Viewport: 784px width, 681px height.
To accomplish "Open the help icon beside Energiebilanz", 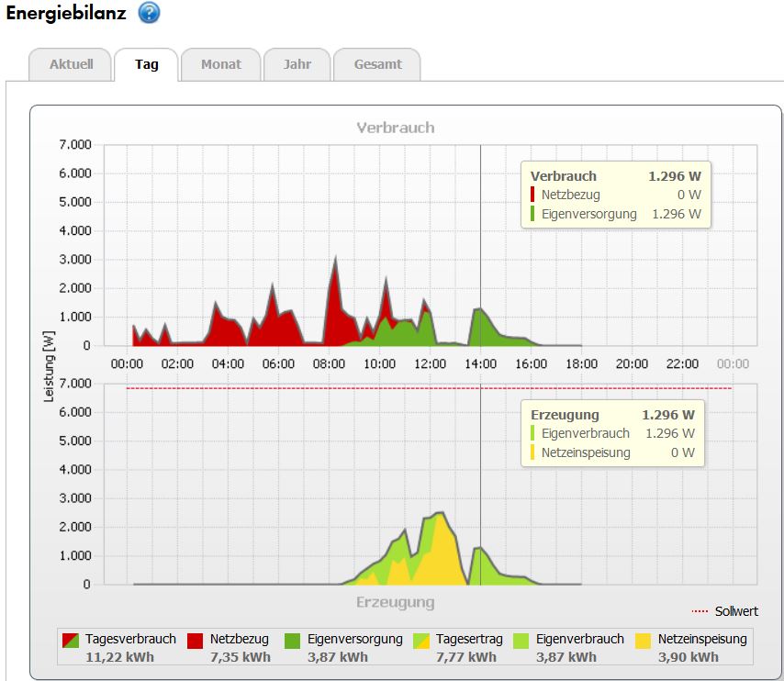I will point(149,14).
